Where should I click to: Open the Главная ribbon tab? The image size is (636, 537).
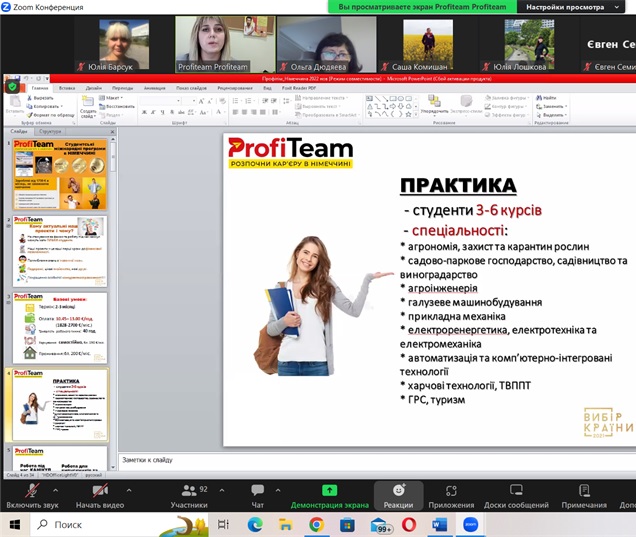40,88
